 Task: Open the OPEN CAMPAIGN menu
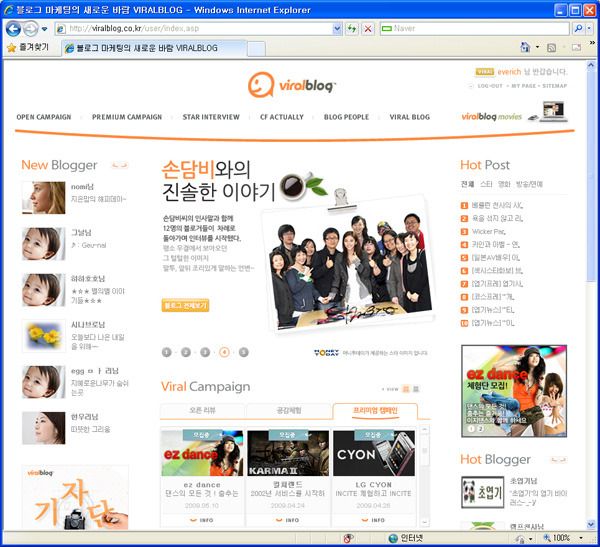tap(44, 117)
